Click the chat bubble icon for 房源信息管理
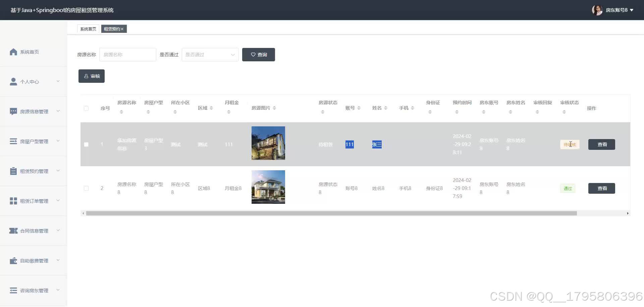The width and height of the screenshot is (644, 307). point(13,112)
